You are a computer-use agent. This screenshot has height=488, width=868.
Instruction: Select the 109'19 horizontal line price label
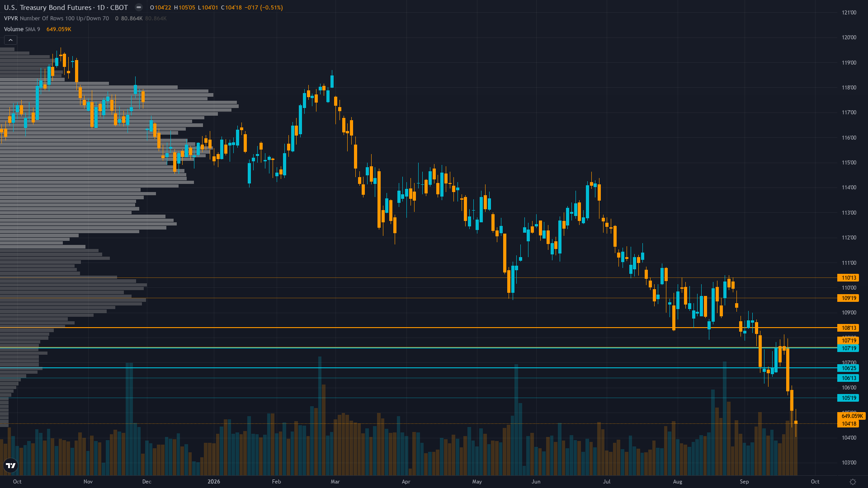click(848, 298)
